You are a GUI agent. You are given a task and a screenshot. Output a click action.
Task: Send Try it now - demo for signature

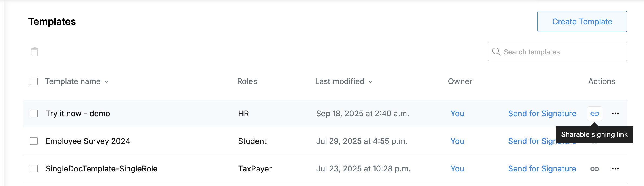point(542,114)
